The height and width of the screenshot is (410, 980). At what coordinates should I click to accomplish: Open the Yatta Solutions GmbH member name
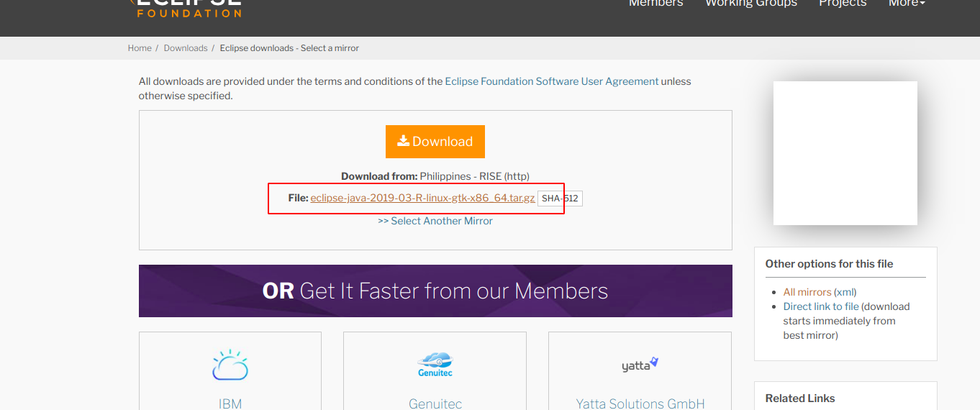(640, 404)
